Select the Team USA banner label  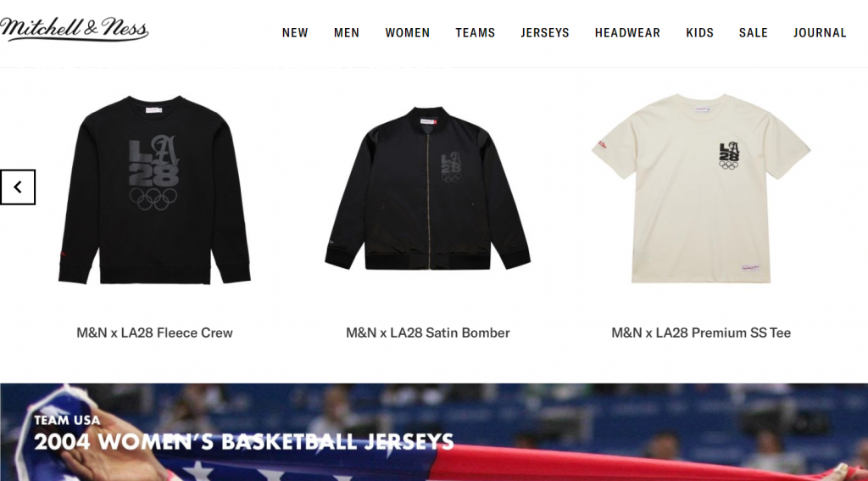(x=67, y=420)
